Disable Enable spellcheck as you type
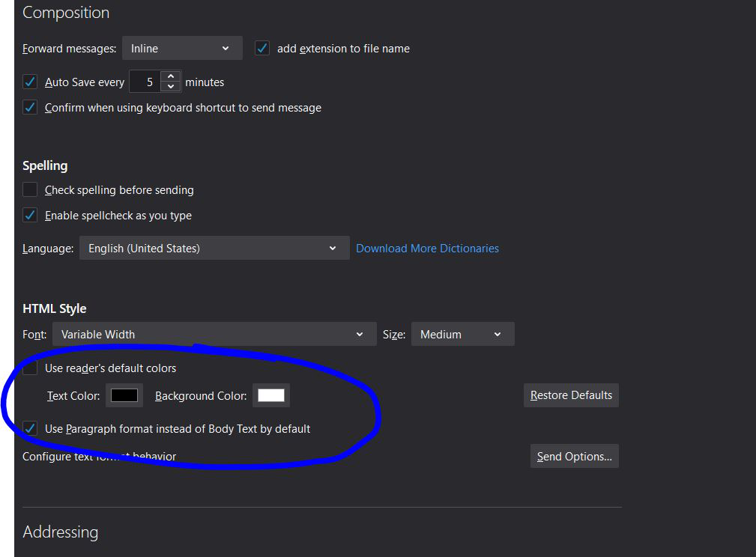 click(29, 215)
